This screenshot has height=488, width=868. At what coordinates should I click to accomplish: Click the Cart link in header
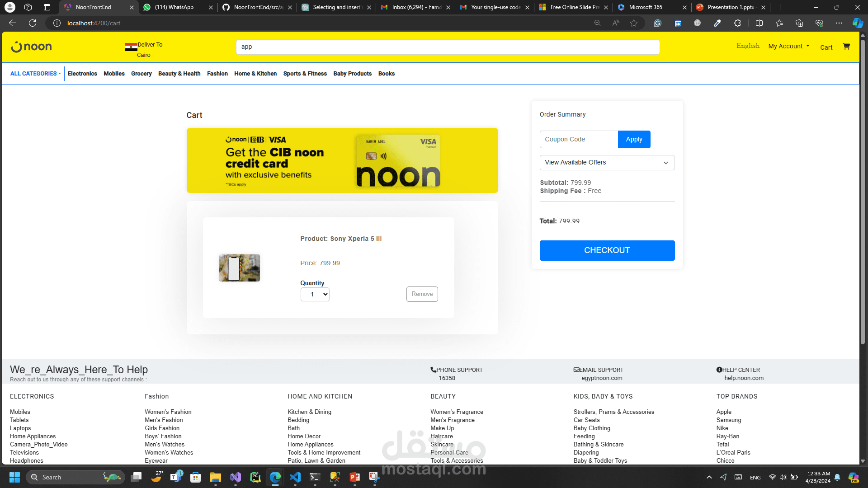(x=826, y=47)
